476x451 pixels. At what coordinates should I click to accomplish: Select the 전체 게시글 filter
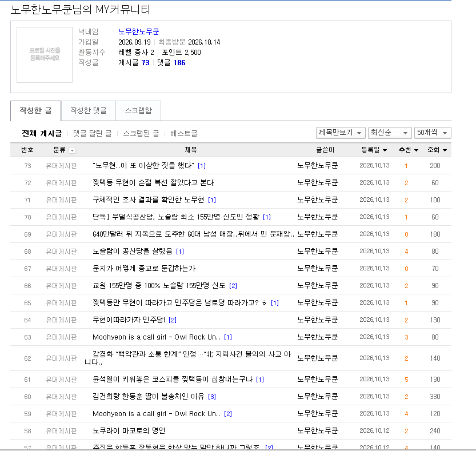coord(42,133)
